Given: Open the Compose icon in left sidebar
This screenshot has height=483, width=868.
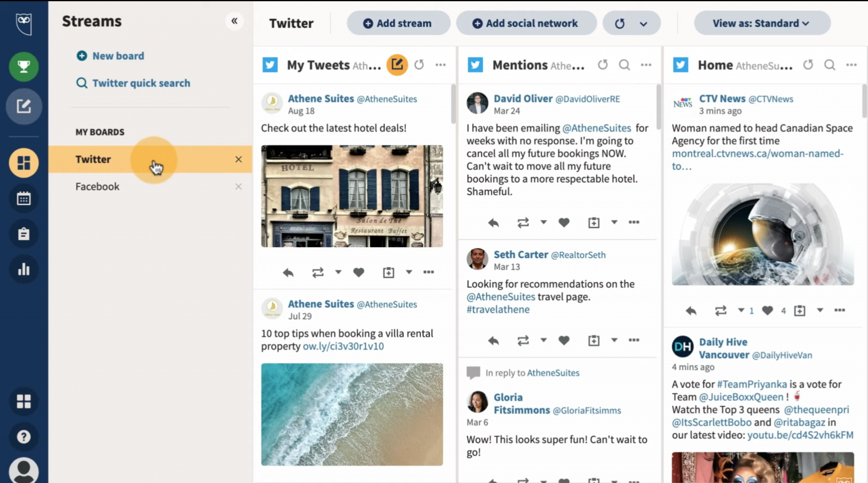Looking at the screenshot, I should point(24,106).
